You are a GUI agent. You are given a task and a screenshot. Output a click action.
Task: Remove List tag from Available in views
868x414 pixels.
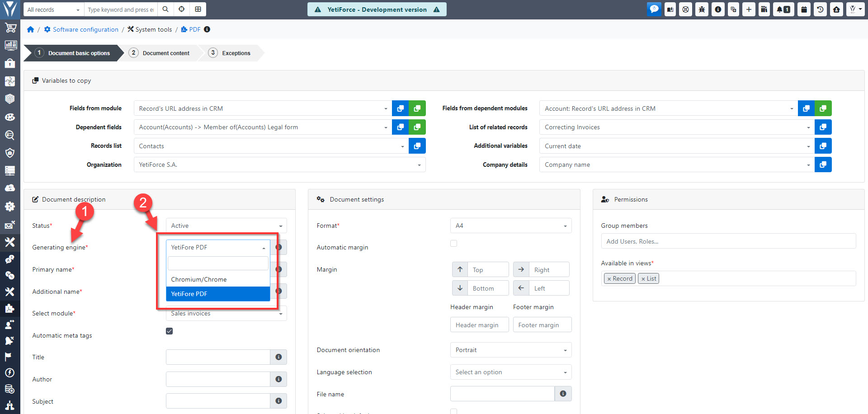643,279
